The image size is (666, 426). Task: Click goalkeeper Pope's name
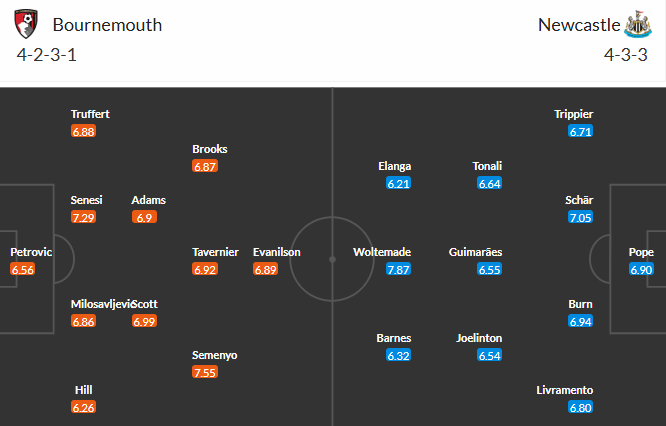[x=641, y=252]
